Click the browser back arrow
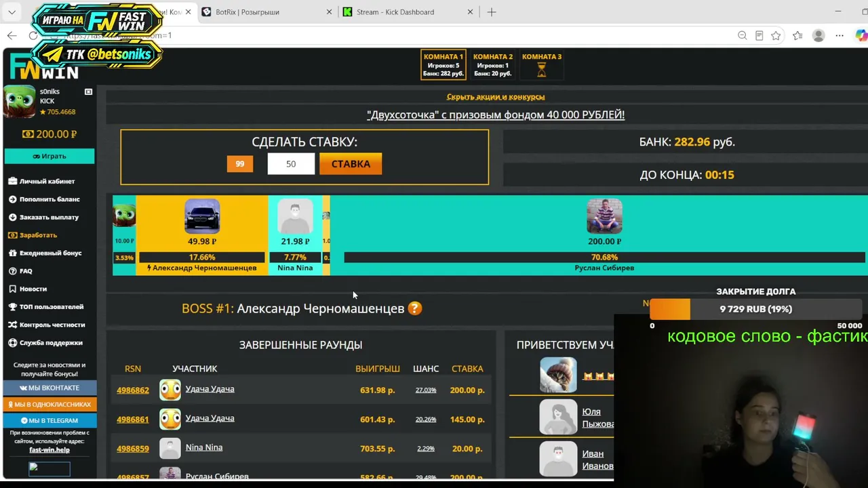 [12, 35]
